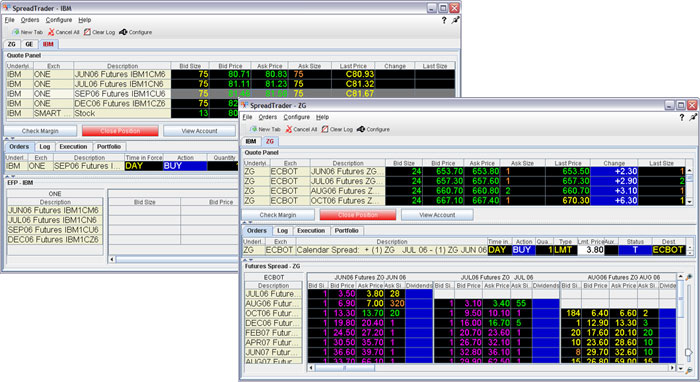Viewport: 700px width, 382px height.
Task: Switch to GE tab in IBM window
Action: point(29,44)
